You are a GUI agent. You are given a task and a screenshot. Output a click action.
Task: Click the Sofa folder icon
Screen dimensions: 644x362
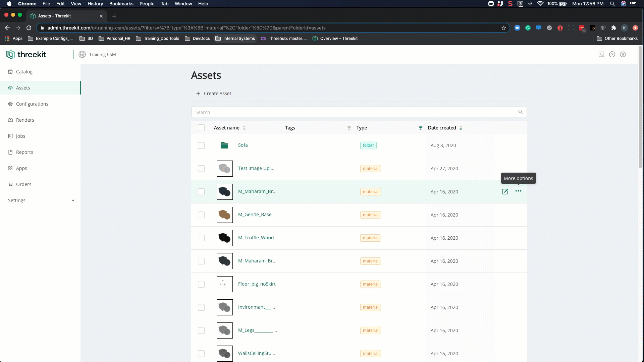pos(224,145)
